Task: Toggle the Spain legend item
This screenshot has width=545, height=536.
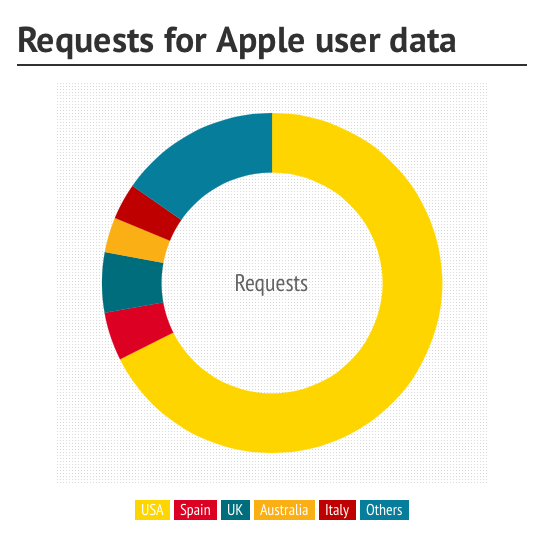Action: coord(195,510)
